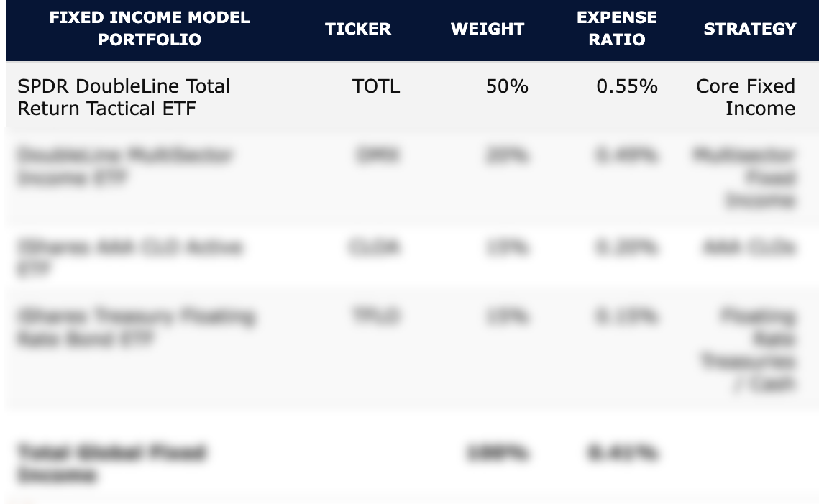Image resolution: width=819 pixels, height=504 pixels.
Task: Select the blurred Total Global Fixed Income label
Action: [111, 464]
